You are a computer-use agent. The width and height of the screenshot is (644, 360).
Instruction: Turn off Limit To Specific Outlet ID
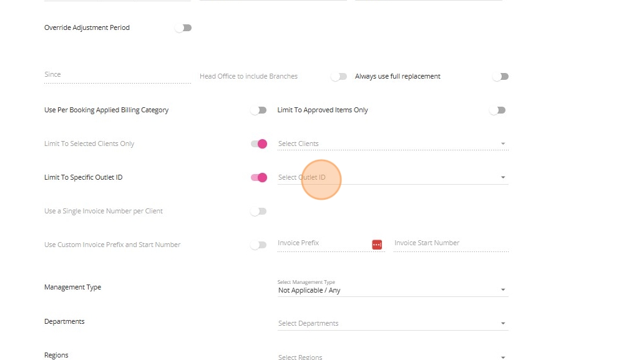pyautogui.click(x=259, y=177)
